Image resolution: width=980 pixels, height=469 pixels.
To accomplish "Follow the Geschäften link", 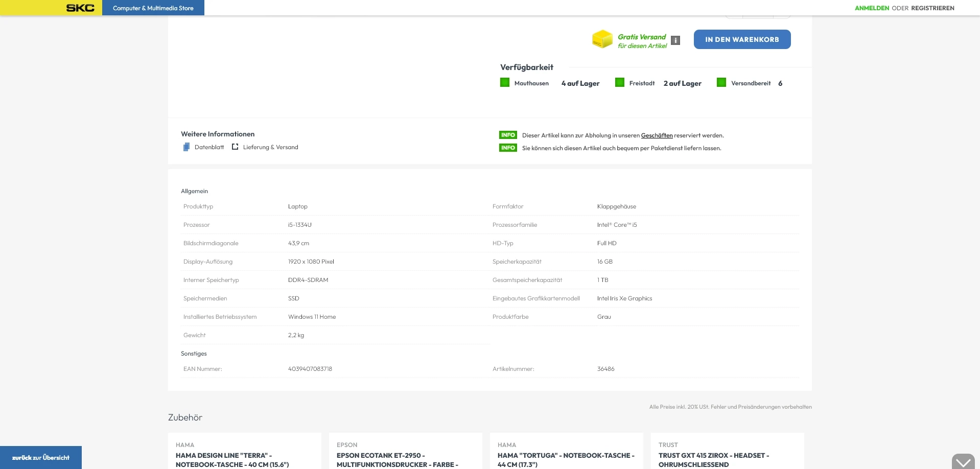I will pos(657,135).
